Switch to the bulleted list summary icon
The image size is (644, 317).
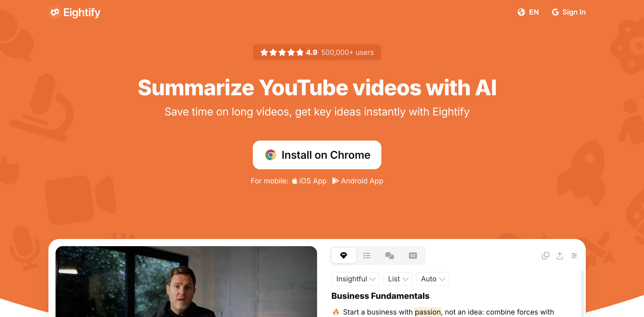point(367,255)
